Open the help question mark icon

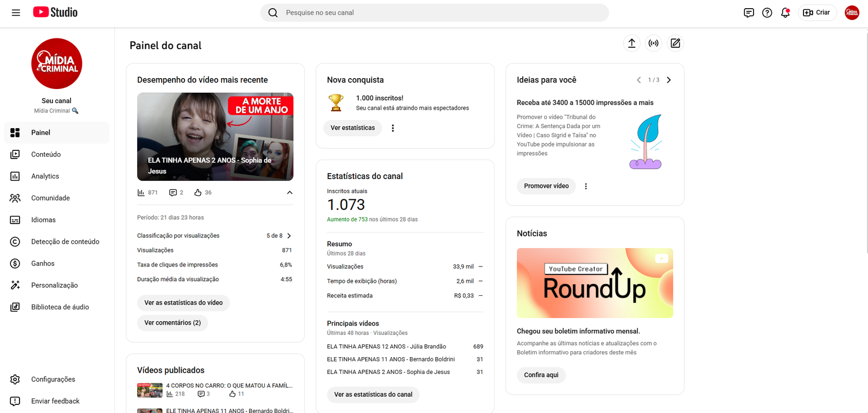(x=767, y=12)
